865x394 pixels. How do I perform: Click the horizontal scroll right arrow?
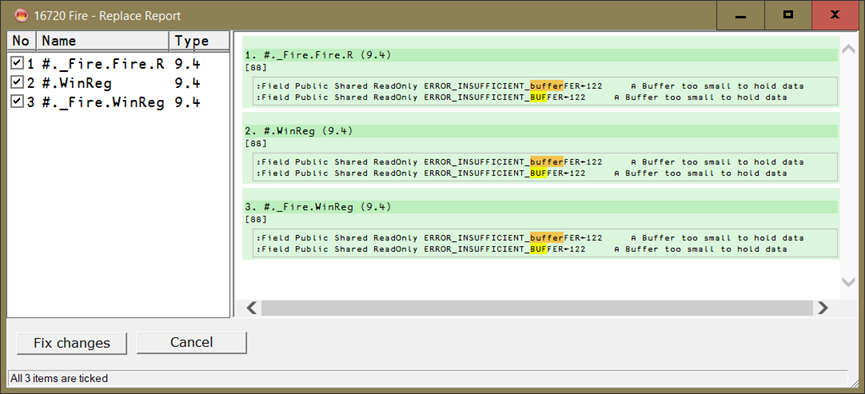(x=823, y=307)
